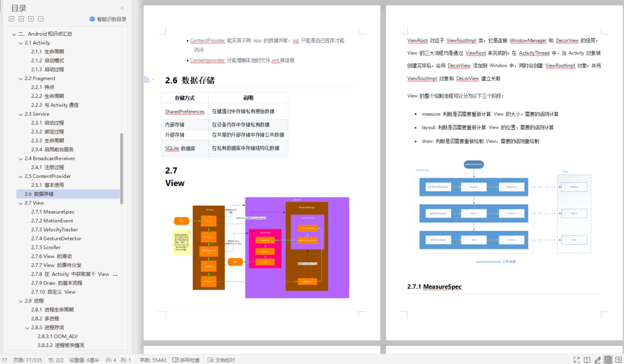Go to 2.8.2 多进程 outline entry
624x364 pixels.
coord(45,319)
